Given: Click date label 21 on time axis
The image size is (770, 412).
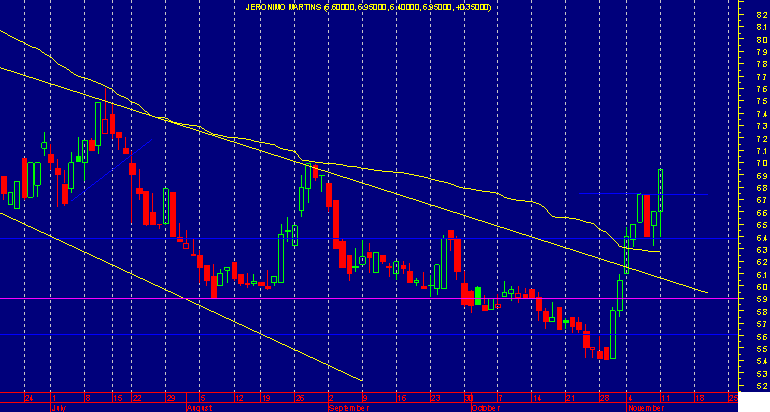Looking at the screenshot, I should click(x=570, y=398).
